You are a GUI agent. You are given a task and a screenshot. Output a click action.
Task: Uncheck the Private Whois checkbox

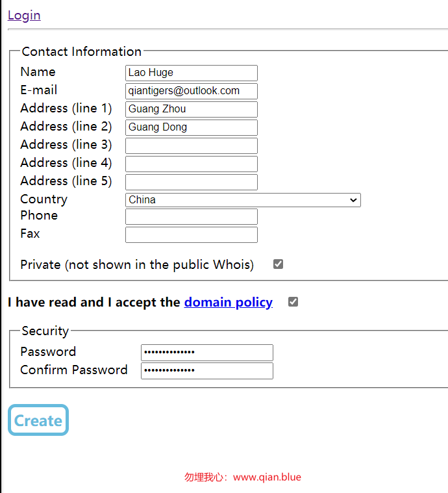[x=278, y=264]
